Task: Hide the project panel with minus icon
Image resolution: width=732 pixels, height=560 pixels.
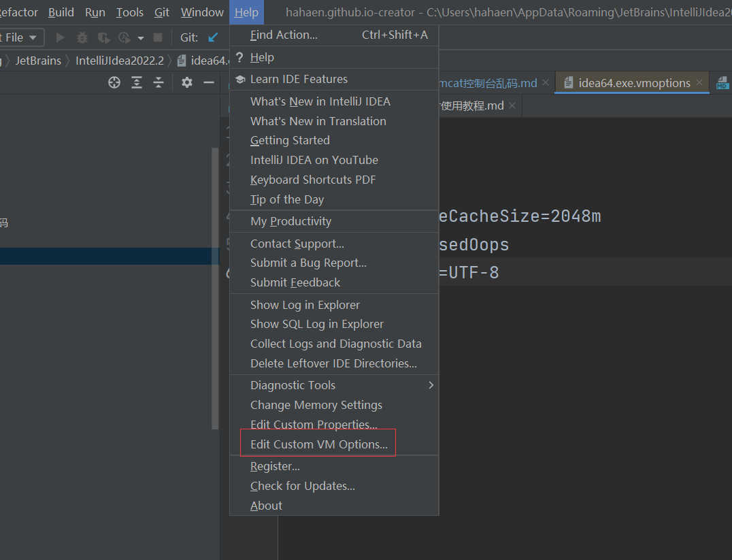Action: 209,82
